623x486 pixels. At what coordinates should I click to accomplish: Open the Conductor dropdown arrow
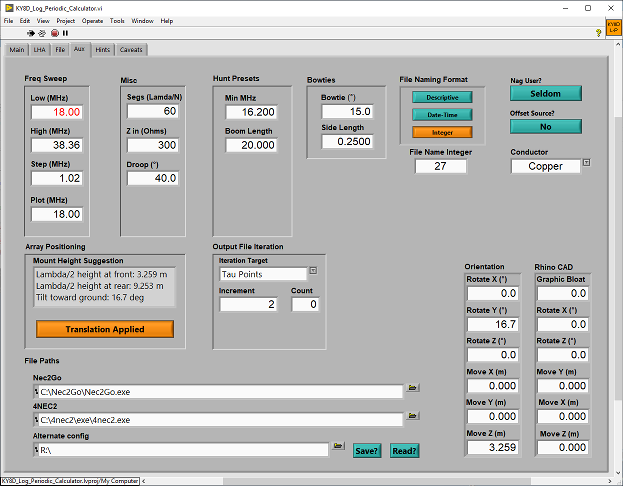point(586,162)
